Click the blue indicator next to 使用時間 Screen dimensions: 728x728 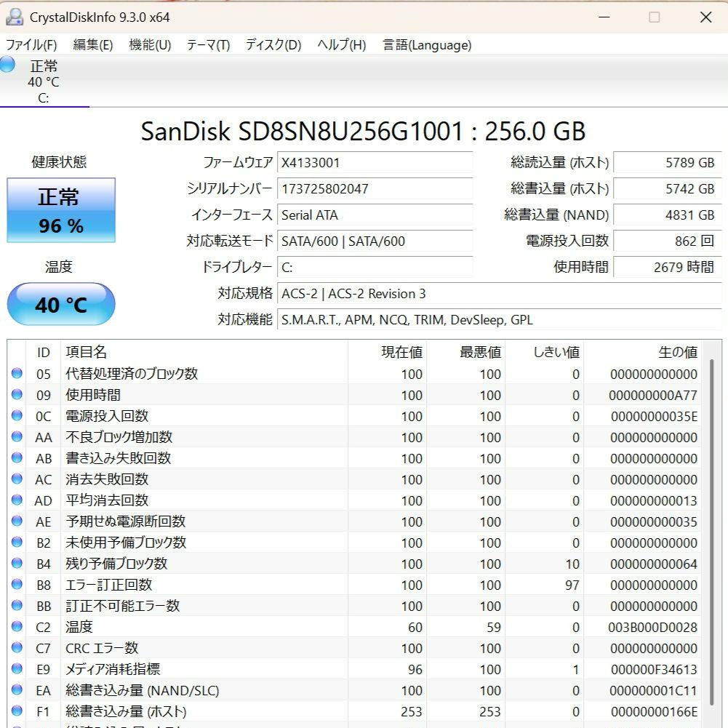(18, 395)
